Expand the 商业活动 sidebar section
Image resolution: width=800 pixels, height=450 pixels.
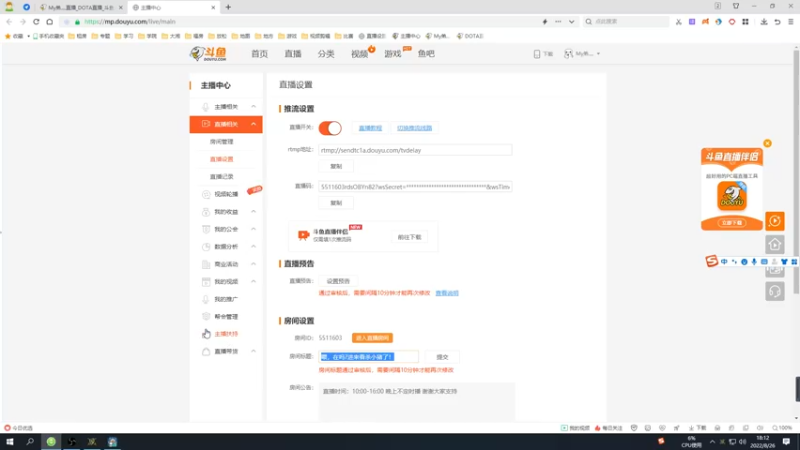click(x=254, y=264)
